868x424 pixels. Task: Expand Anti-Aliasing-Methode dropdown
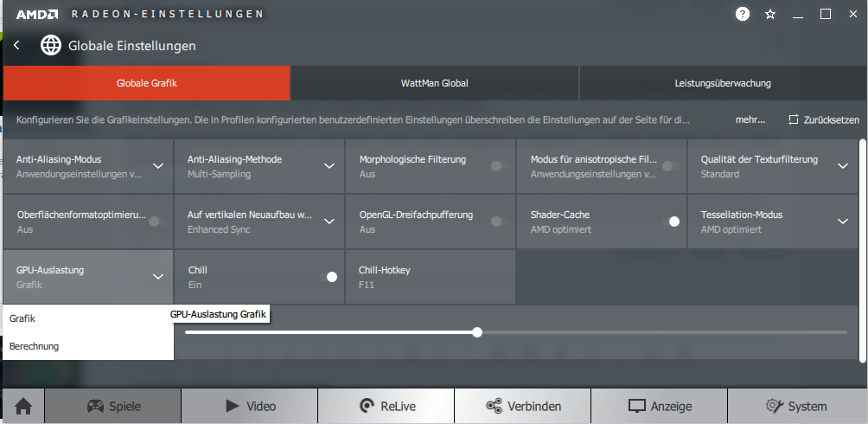coord(329,166)
